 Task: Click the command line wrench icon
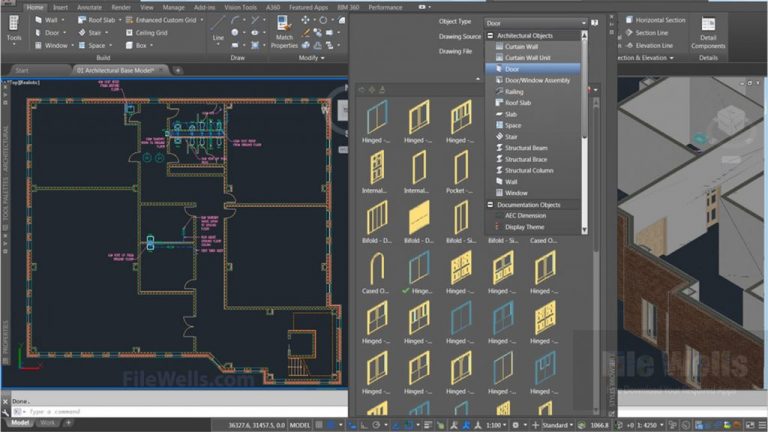pyautogui.click(x=6, y=412)
